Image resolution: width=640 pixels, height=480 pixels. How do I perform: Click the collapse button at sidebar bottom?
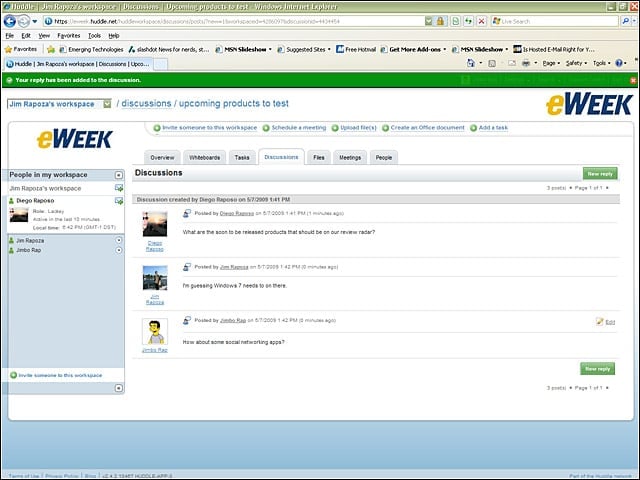(x=118, y=388)
